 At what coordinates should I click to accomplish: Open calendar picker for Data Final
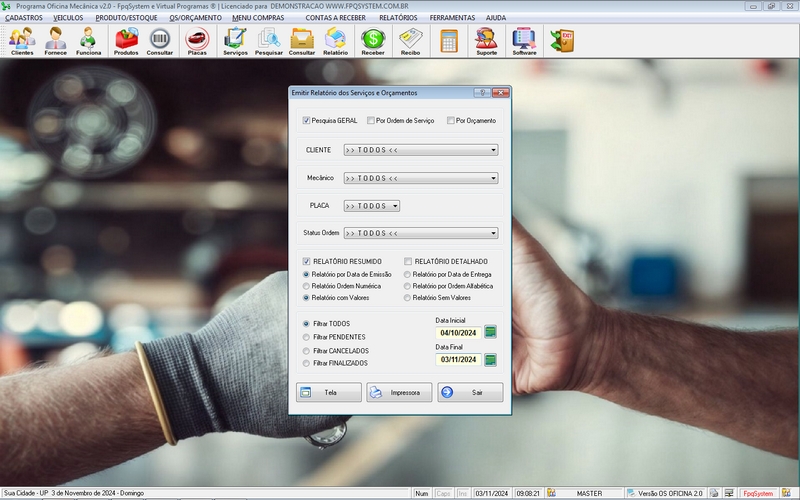(490, 360)
